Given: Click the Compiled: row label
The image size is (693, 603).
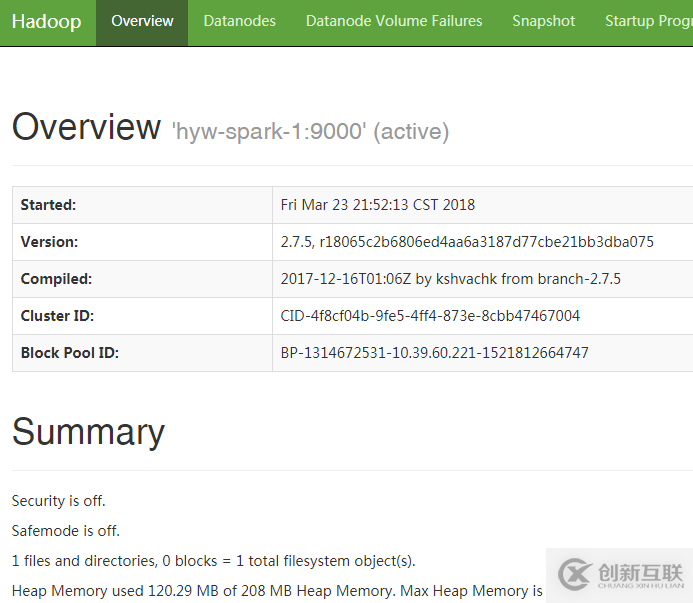Looking at the screenshot, I should (56, 279).
